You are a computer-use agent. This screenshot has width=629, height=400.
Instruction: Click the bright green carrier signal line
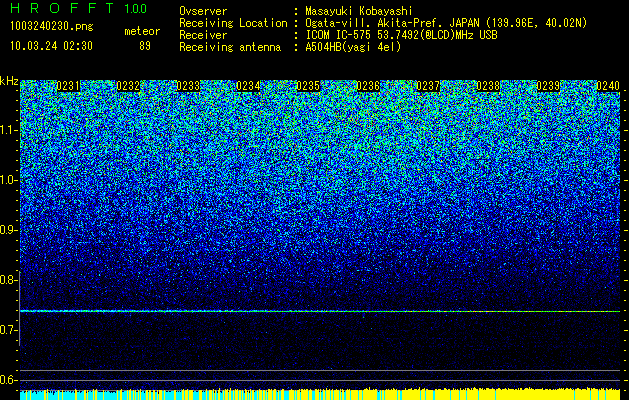tap(320, 311)
